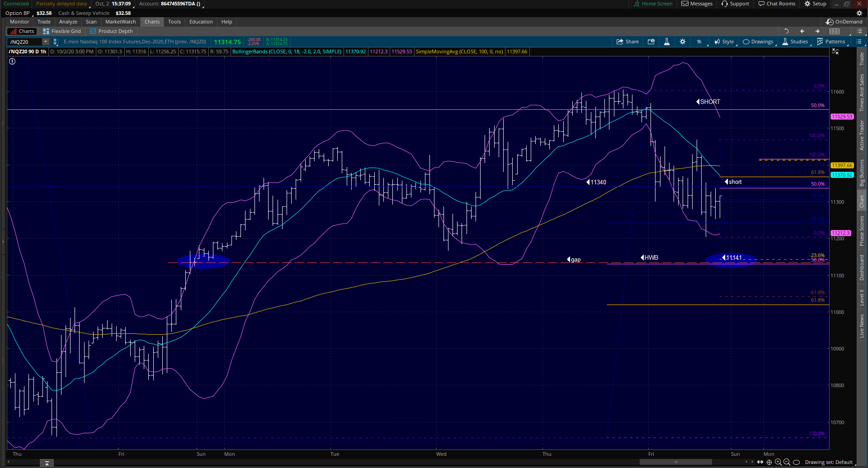Image resolution: width=868 pixels, height=468 pixels.
Task: Open the /NQZ0 symbol dropdown
Action: point(45,42)
